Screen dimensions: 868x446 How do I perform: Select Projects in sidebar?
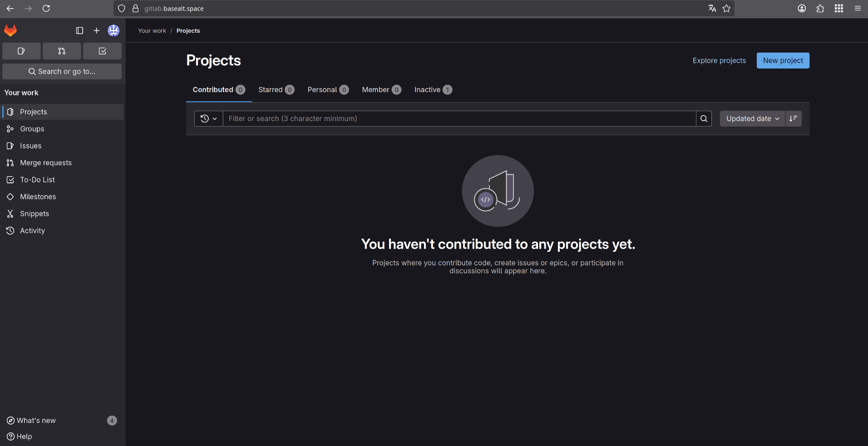point(63,112)
